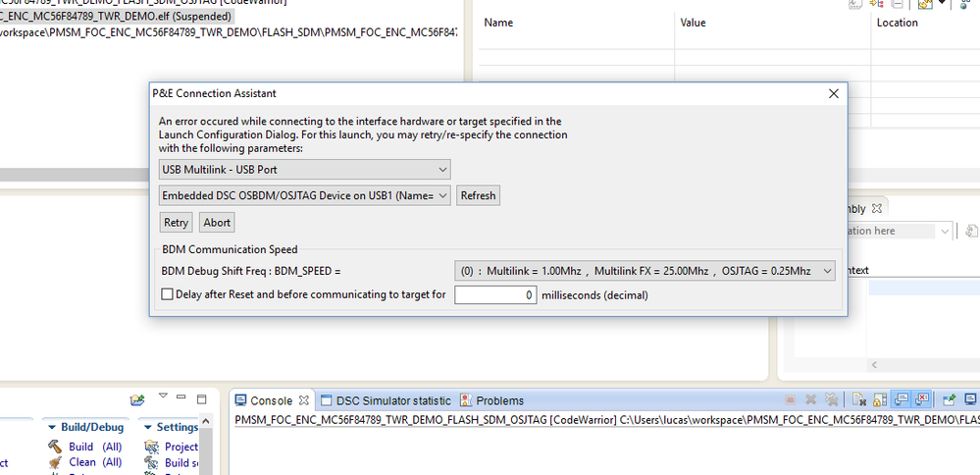980x475 pixels.
Task: Click the Disassembly horizontal scrollbar left arrow
Action: 874,364
